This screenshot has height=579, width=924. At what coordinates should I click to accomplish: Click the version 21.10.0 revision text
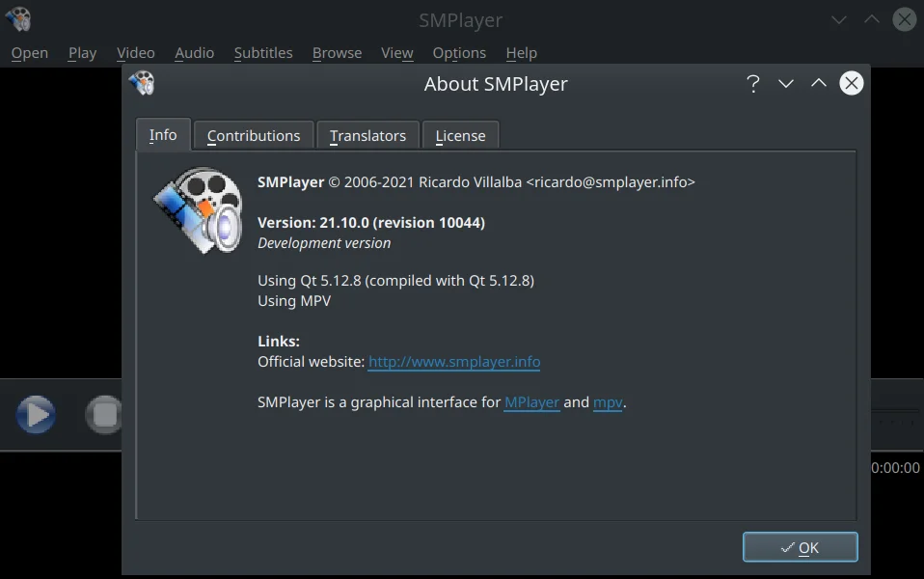[371, 223]
